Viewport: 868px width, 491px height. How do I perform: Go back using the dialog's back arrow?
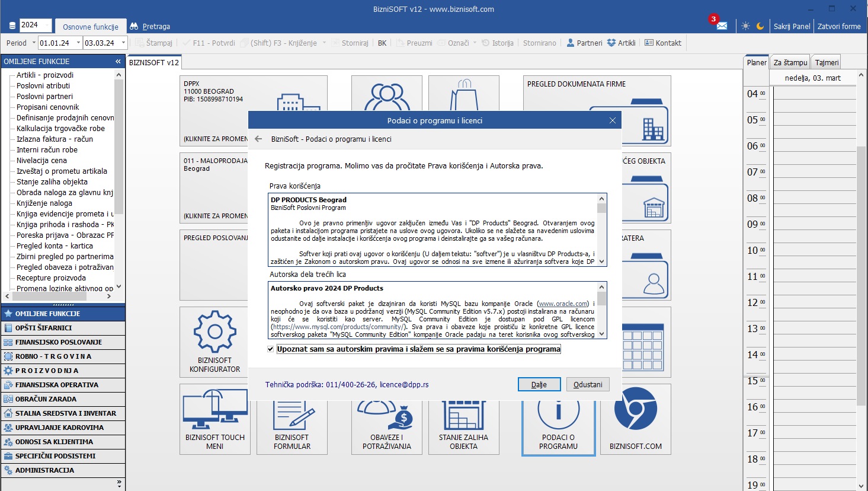click(258, 139)
